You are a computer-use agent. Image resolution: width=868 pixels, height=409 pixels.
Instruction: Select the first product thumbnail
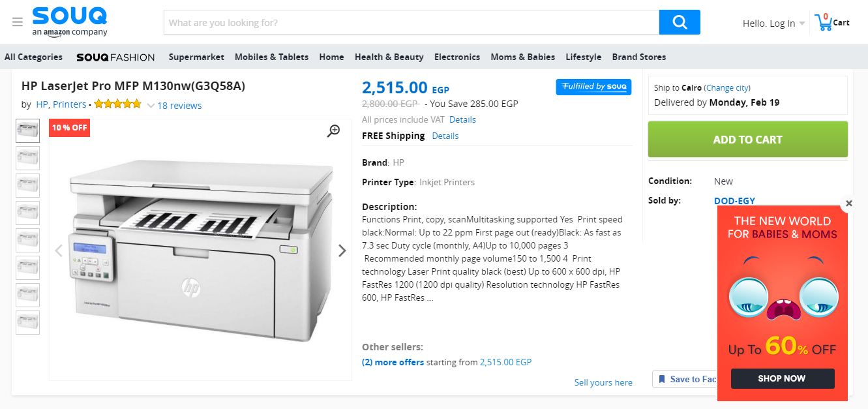click(27, 131)
